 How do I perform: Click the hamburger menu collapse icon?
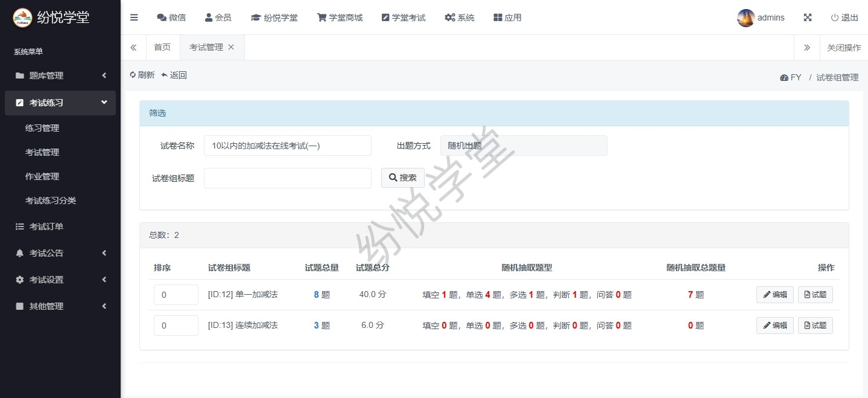(134, 18)
